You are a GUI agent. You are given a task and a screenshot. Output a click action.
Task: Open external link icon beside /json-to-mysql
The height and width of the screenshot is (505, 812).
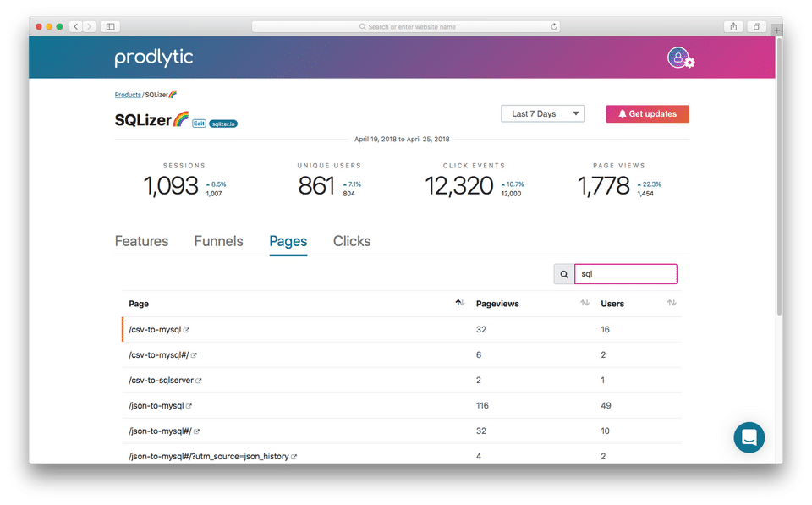189,406
